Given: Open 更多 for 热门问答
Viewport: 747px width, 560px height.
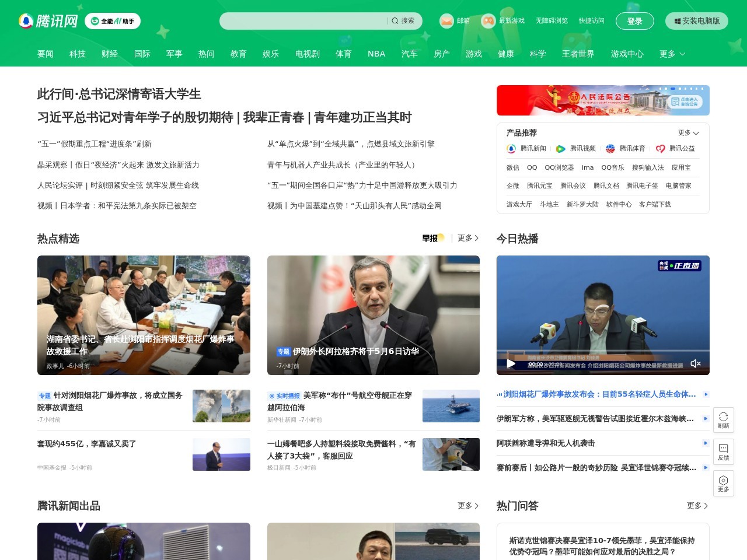Looking at the screenshot, I should click(x=697, y=506).
